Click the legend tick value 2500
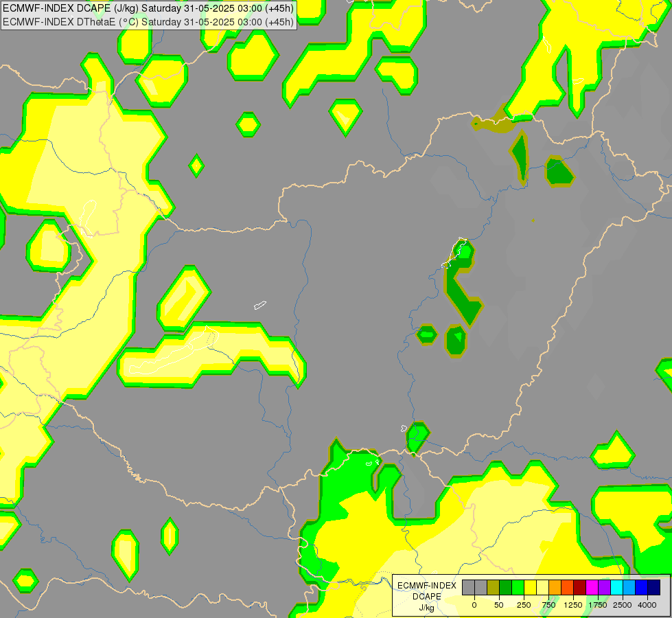672x618 pixels. (623, 605)
